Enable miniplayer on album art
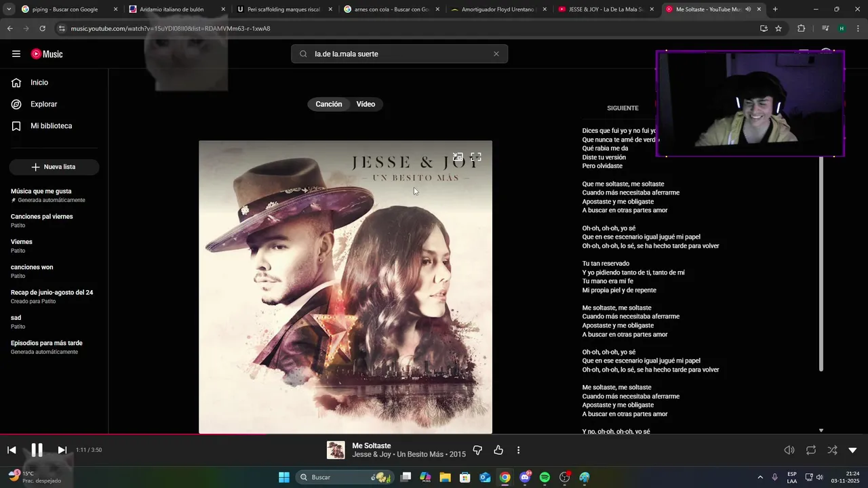This screenshot has width=868, height=488. click(458, 157)
